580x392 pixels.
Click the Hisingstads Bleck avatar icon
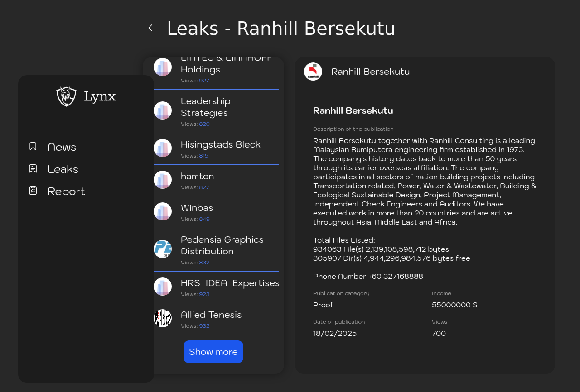pyautogui.click(x=163, y=148)
